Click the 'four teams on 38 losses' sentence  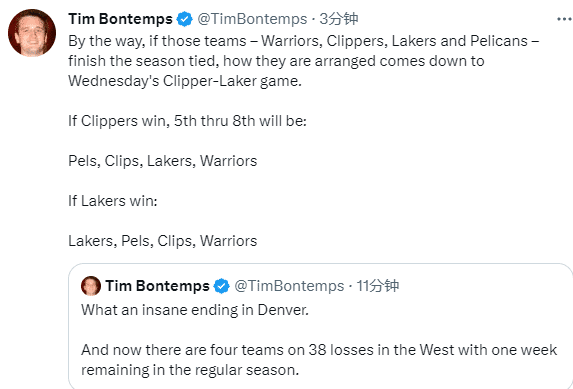(x=319, y=350)
